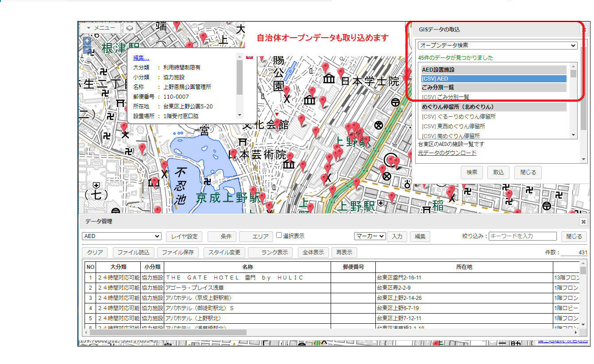
Task: Open the マーカー type dropdown
Action: (370, 237)
